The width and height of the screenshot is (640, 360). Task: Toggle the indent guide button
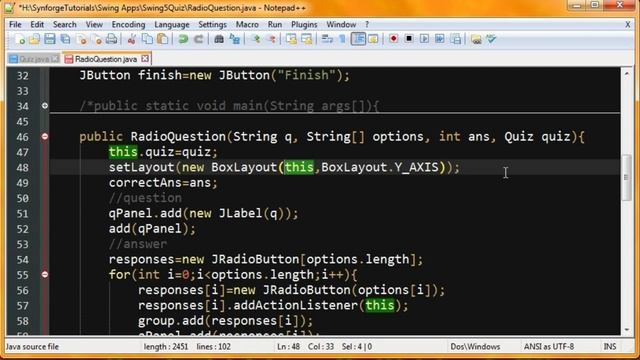coord(358,39)
